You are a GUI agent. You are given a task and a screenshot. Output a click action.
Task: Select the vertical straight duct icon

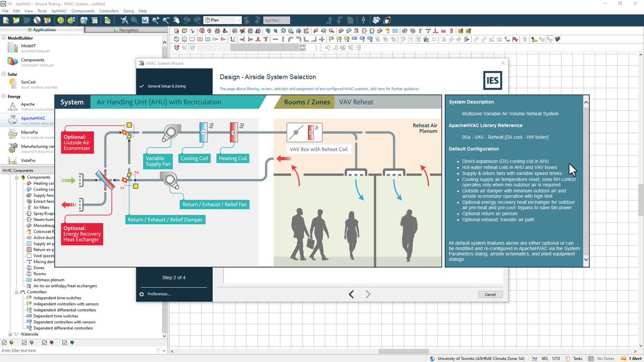pyautogui.click(x=283, y=39)
